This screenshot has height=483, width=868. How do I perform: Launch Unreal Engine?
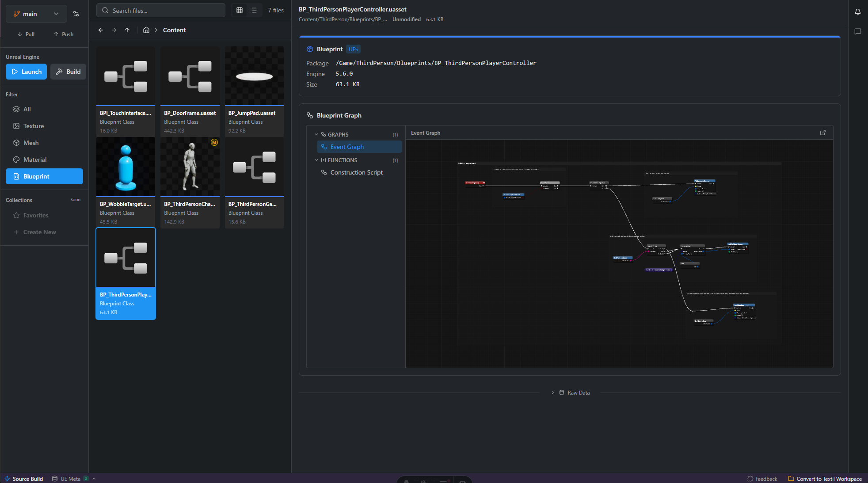[27, 72]
